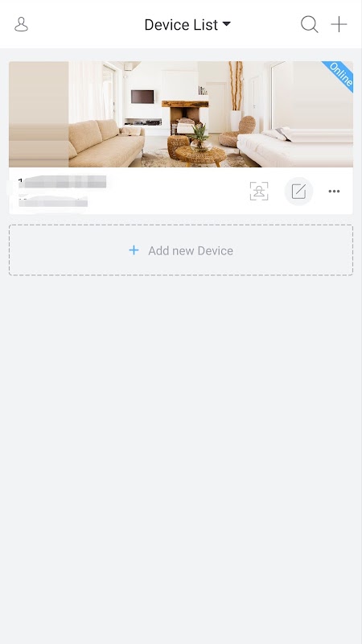Click the white info bar of device card
Screen dimensions: 362x644
(181, 191)
